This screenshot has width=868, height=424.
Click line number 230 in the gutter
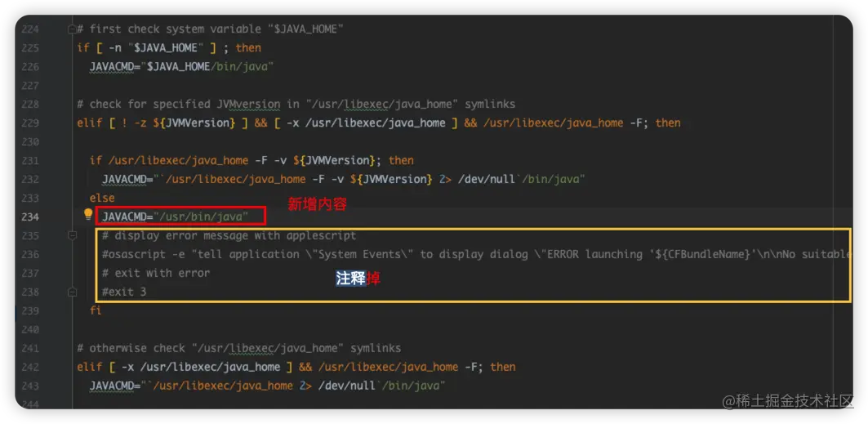point(30,141)
